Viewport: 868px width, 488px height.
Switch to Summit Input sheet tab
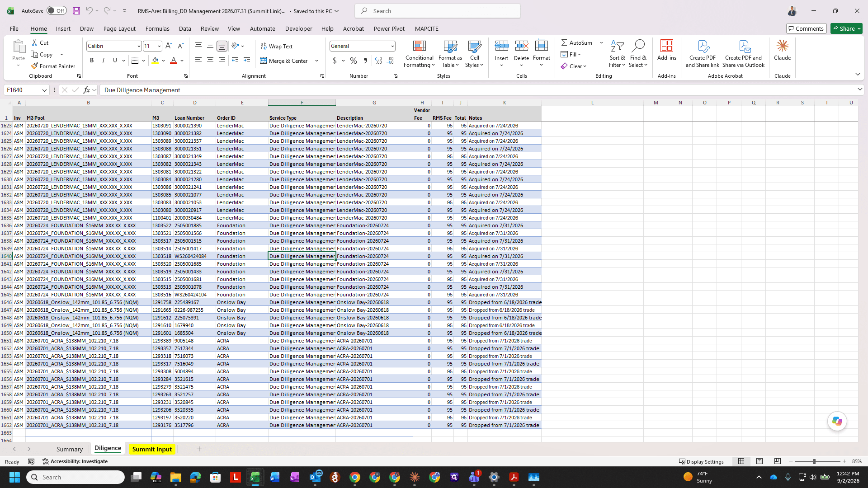(x=152, y=449)
